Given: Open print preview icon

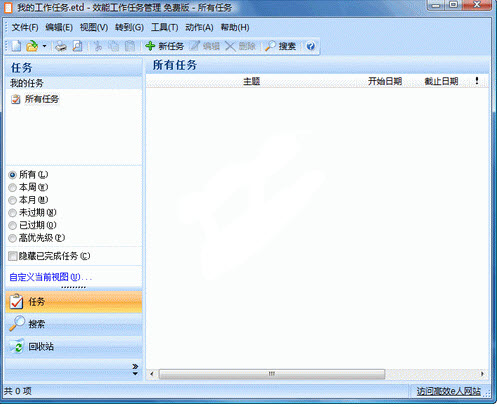Looking at the screenshot, I should (77, 46).
